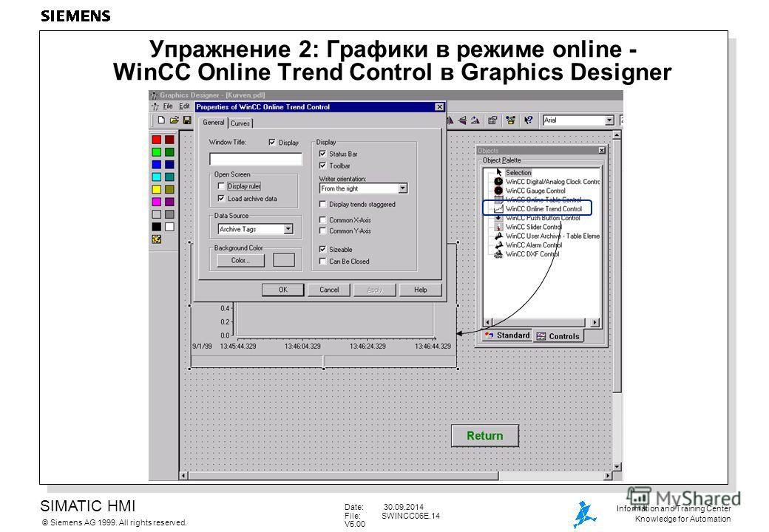The image size is (769, 532).
Task: Click the Window Title text field
Action: [x=256, y=159]
